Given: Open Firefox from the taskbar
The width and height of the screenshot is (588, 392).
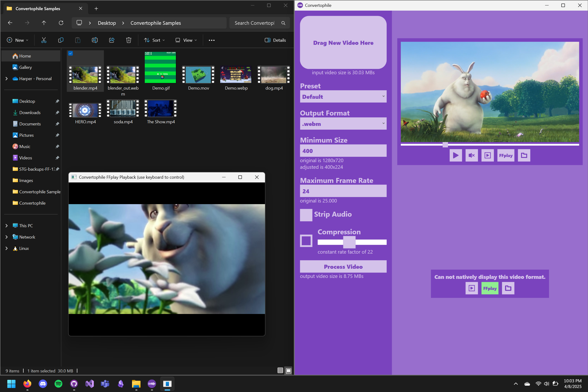Looking at the screenshot, I should pyautogui.click(x=27, y=384).
